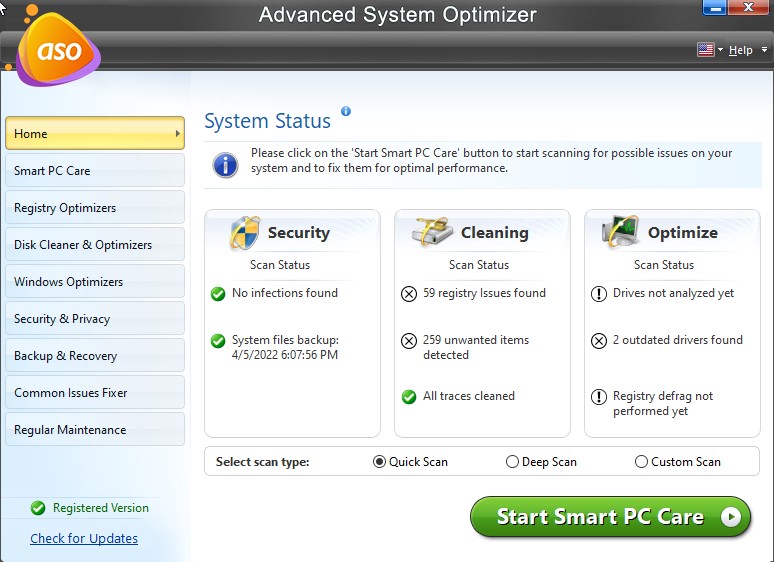Screen dimensions: 774x562
Task: Click the Security card heading
Action: 299,232
